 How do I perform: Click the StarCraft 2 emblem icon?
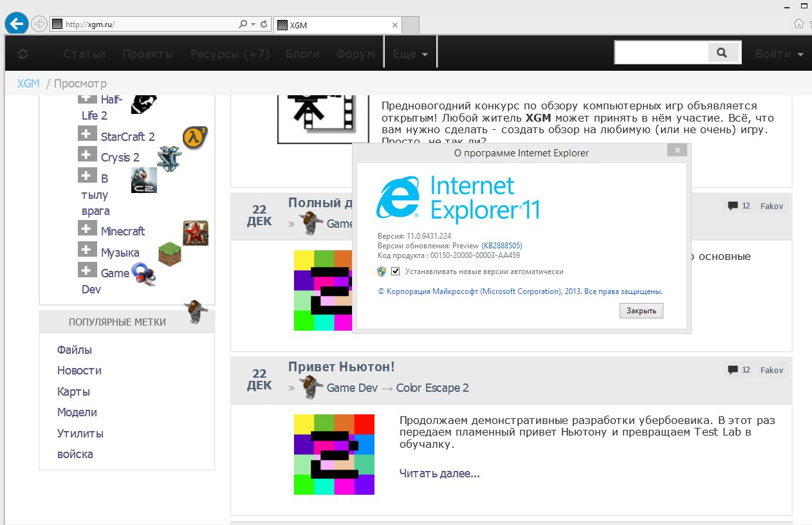169,158
